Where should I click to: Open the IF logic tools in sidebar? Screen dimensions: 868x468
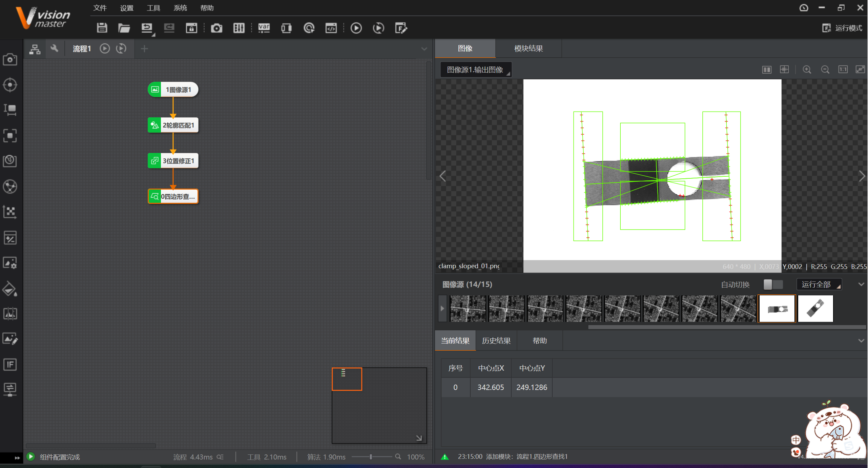point(10,365)
